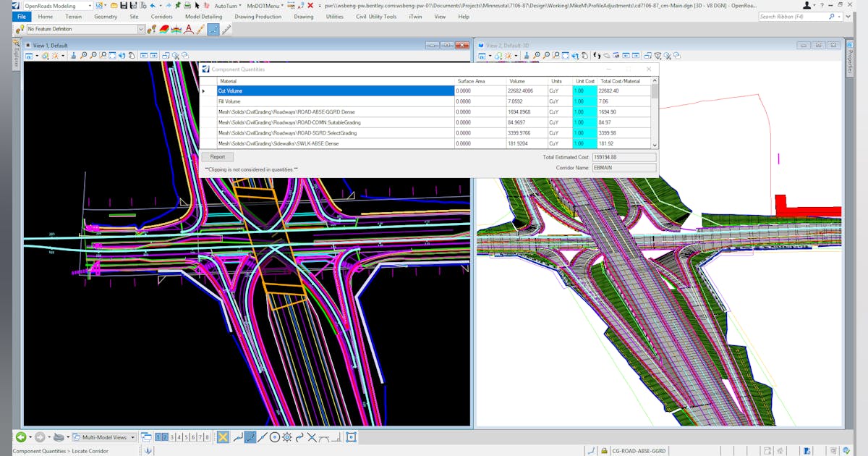Activate Fit View in View 1
The height and width of the screenshot is (456, 868).
[113, 56]
